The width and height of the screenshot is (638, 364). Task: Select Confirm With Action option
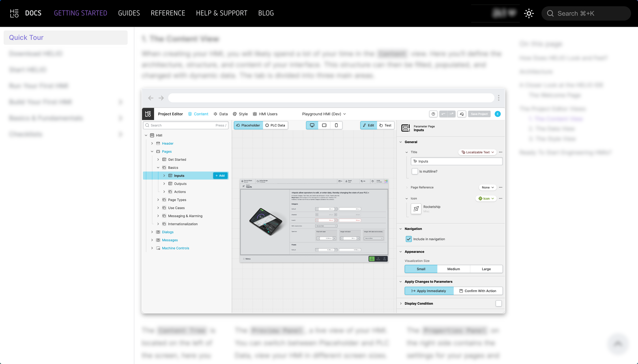point(478,291)
